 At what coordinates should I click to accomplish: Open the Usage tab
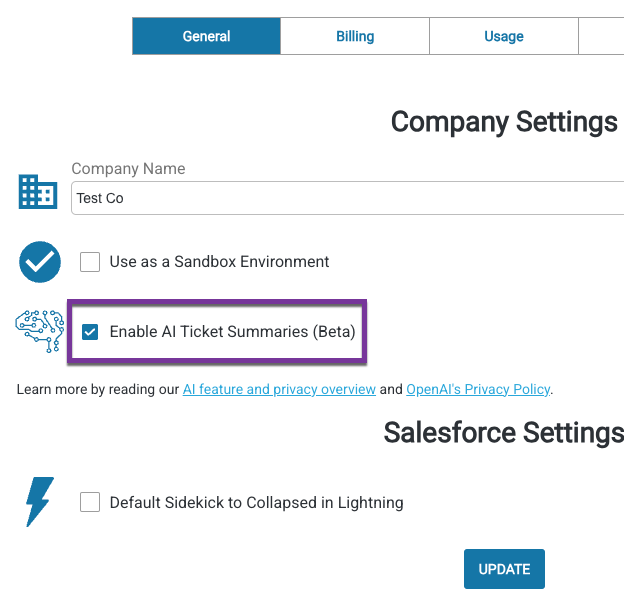coord(504,36)
